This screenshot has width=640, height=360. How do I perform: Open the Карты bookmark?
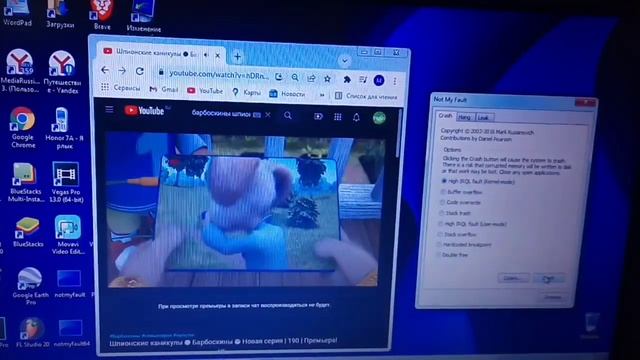point(247,92)
